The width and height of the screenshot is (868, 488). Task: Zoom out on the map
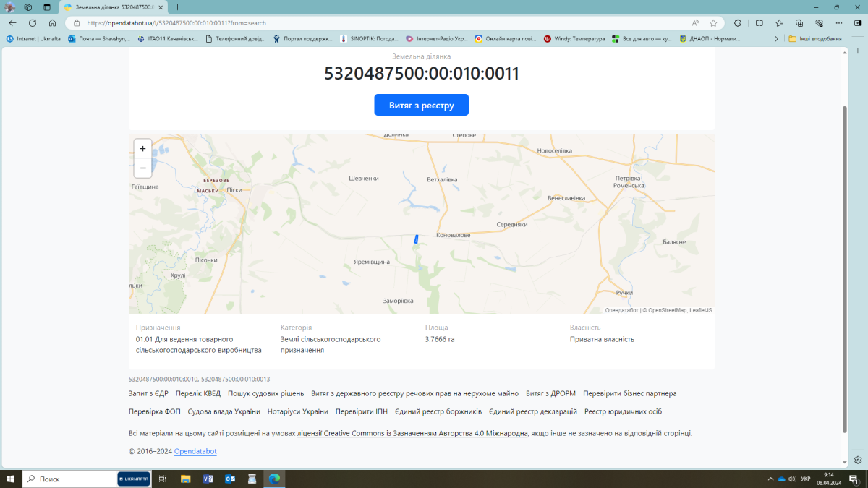point(142,168)
